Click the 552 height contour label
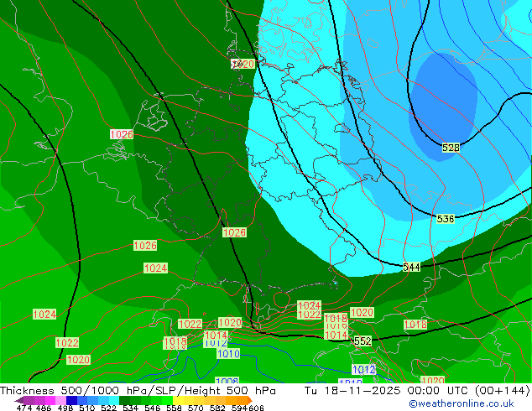 pyautogui.click(x=362, y=341)
